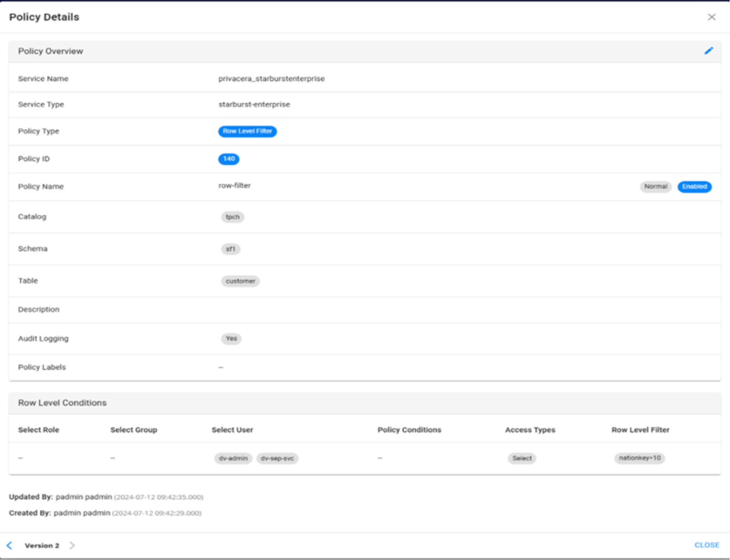
Task: Click the CLOSE button
Action: click(707, 545)
